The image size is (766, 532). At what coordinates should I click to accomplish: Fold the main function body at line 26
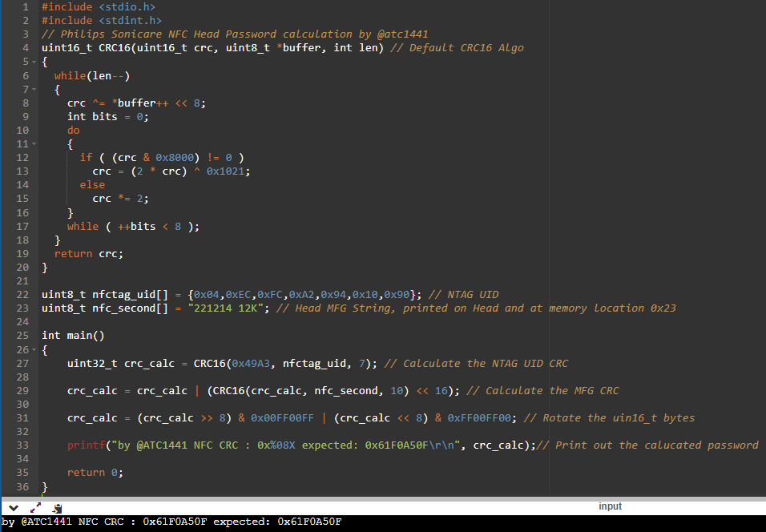pos(34,350)
